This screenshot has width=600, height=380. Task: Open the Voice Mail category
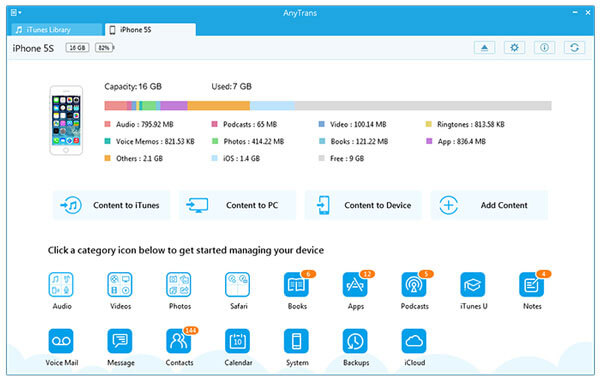[61, 341]
